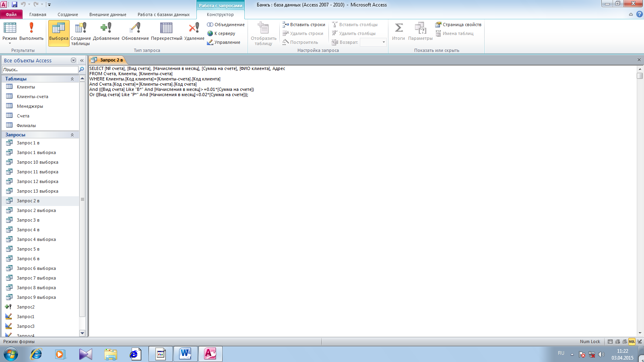The width and height of the screenshot is (644, 362).
Task: Switch to Design view status bar icon
Action: point(640,341)
